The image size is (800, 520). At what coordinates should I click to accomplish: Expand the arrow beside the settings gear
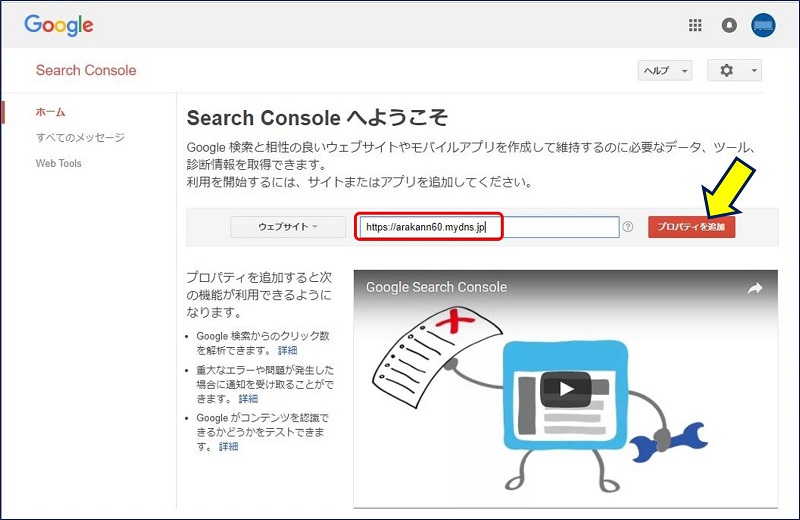[x=754, y=70]
